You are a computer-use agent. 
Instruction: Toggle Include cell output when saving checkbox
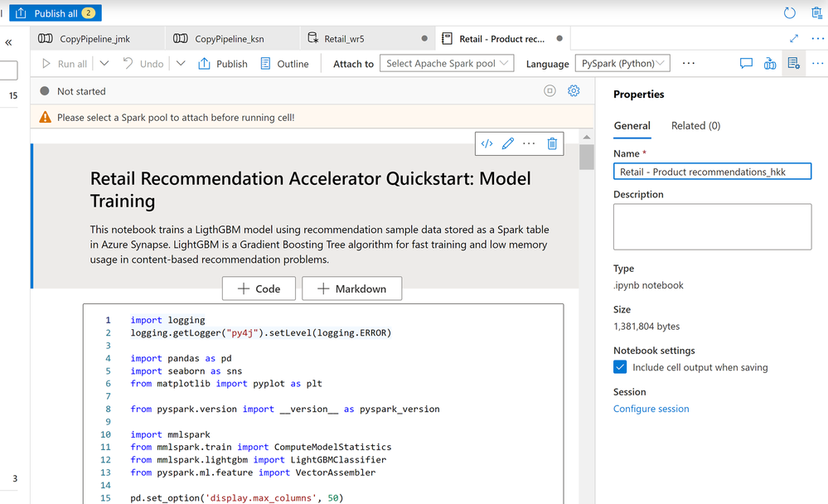(x=620, y=367)
